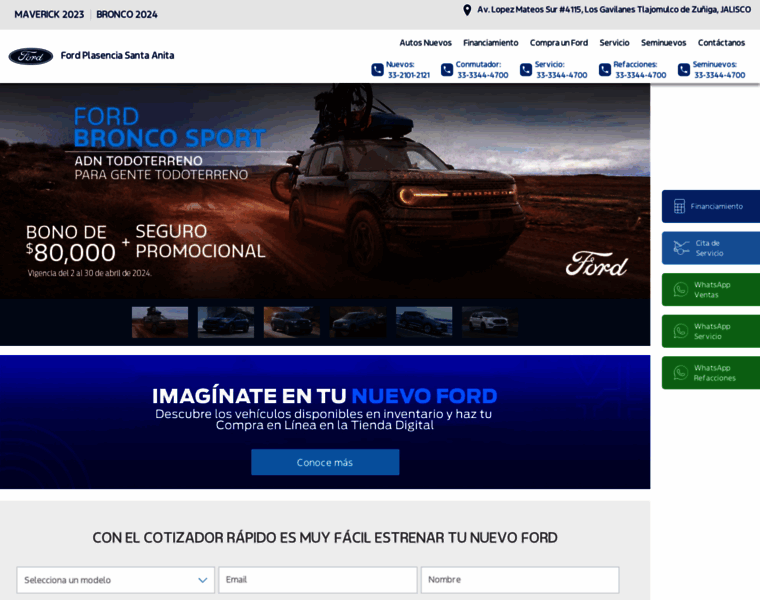Open the MAVERICK 2023 link
Image resolution: width=760 pixels, height=600 pixels.
49,15
